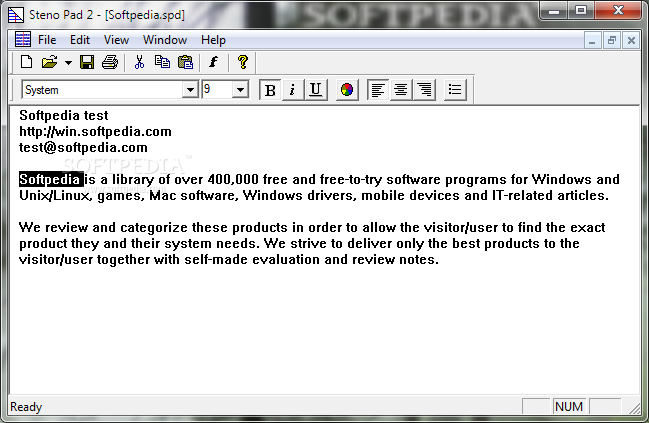
Task: Click the NUM status bar indicator
Action: [569, 406]
